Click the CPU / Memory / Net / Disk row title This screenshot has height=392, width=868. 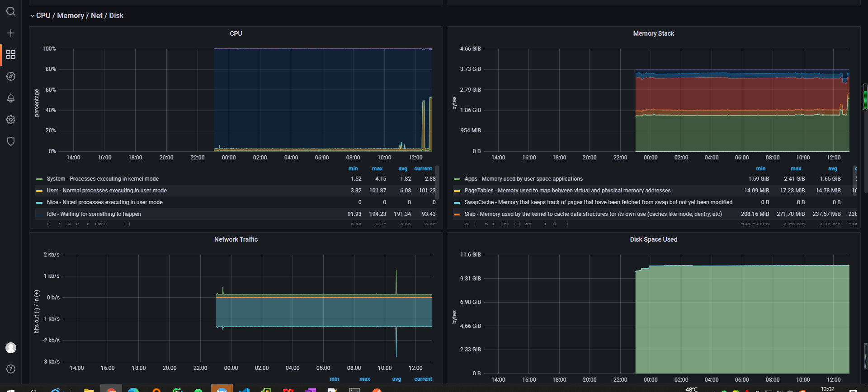point(80,15)
